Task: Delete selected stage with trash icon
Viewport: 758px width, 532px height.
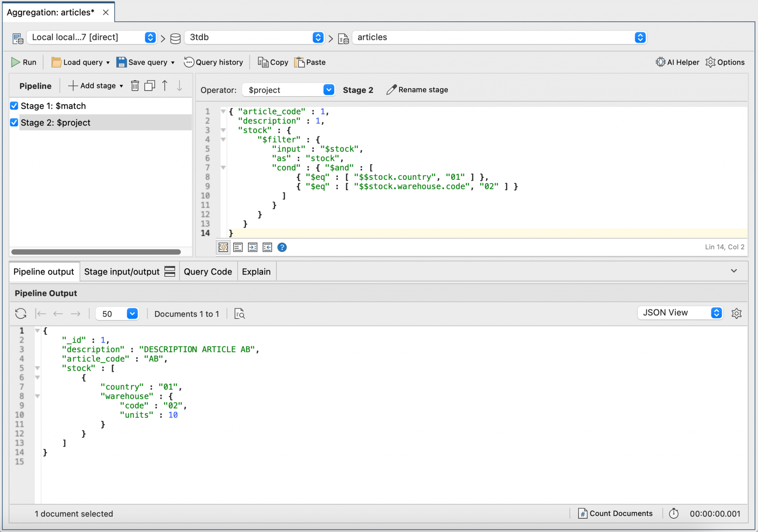Action: tap(135, 86)
